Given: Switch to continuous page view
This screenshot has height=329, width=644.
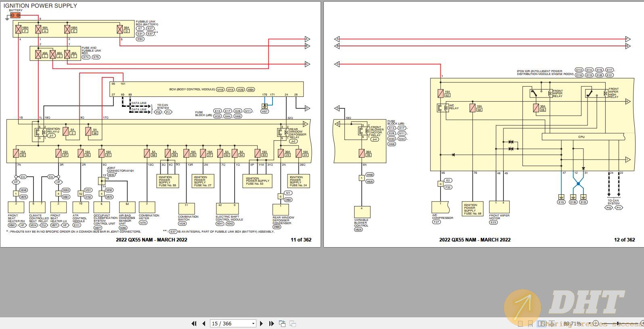Looking at the screenshot, I should click(530, 323).
